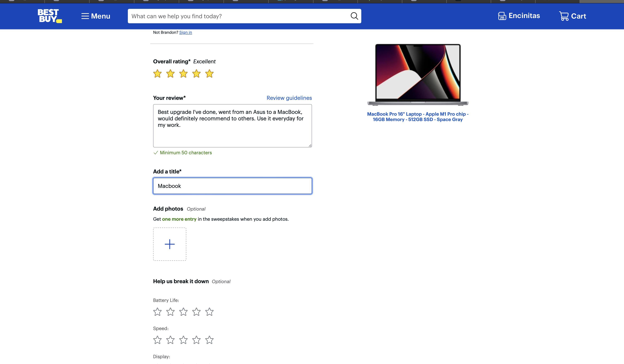This screenshot has height=364, width=624.
Task: Rate Battery Life five stars
Action: pos(209,312)
